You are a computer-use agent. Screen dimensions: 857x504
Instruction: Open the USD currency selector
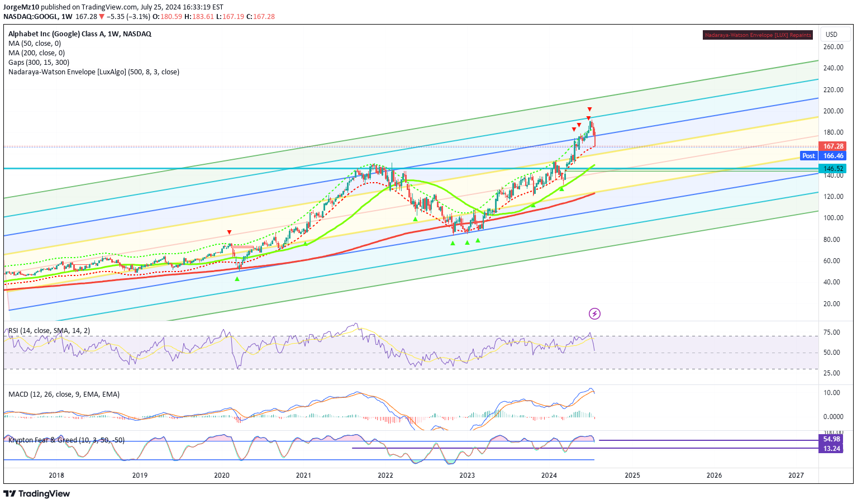831,35
